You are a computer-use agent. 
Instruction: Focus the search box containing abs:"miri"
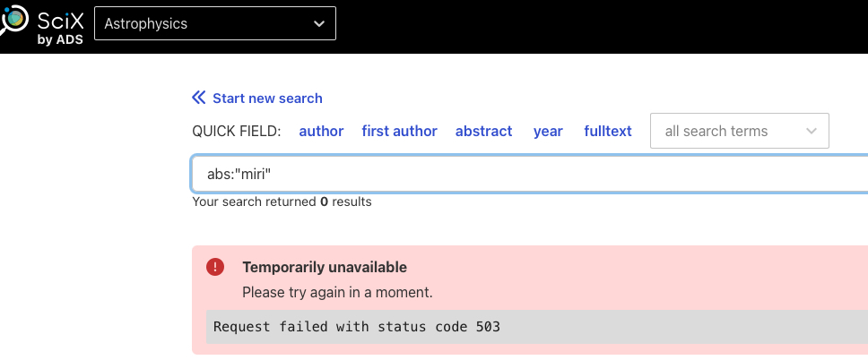tap(529, 175)
